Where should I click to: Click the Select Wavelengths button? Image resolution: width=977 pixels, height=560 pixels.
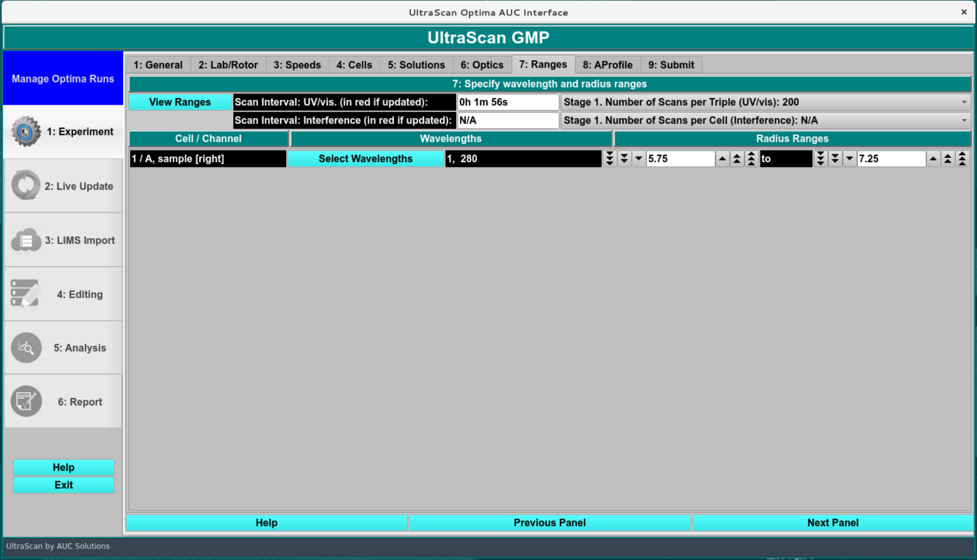click(365, 158)
